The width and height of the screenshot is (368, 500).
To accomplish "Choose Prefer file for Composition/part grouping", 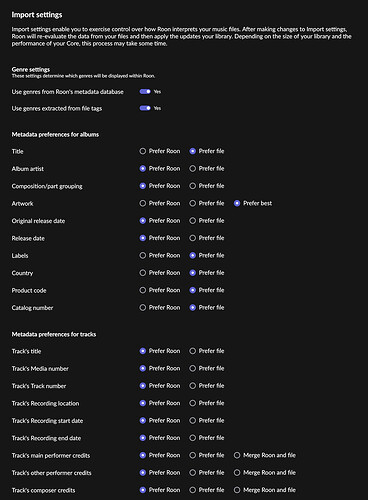I will point(193,186).
